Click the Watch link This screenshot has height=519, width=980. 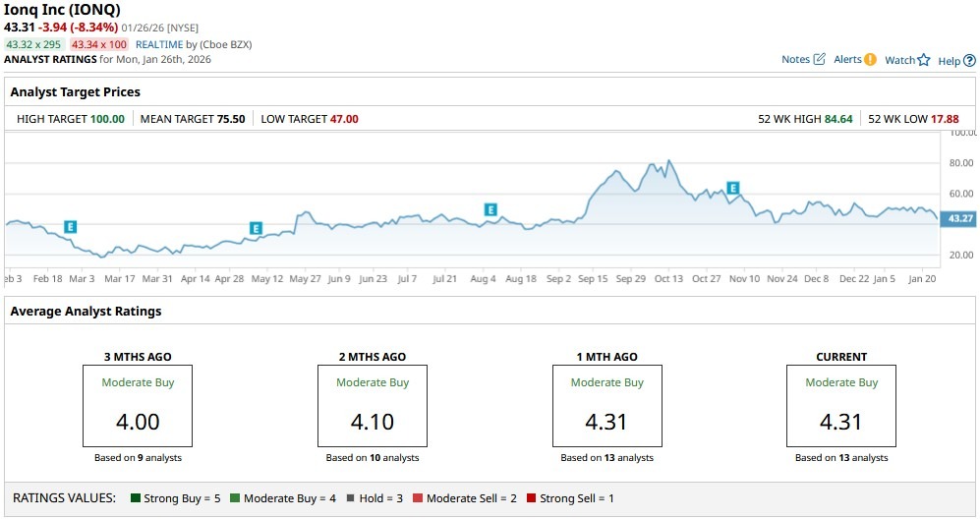[900, 60]
